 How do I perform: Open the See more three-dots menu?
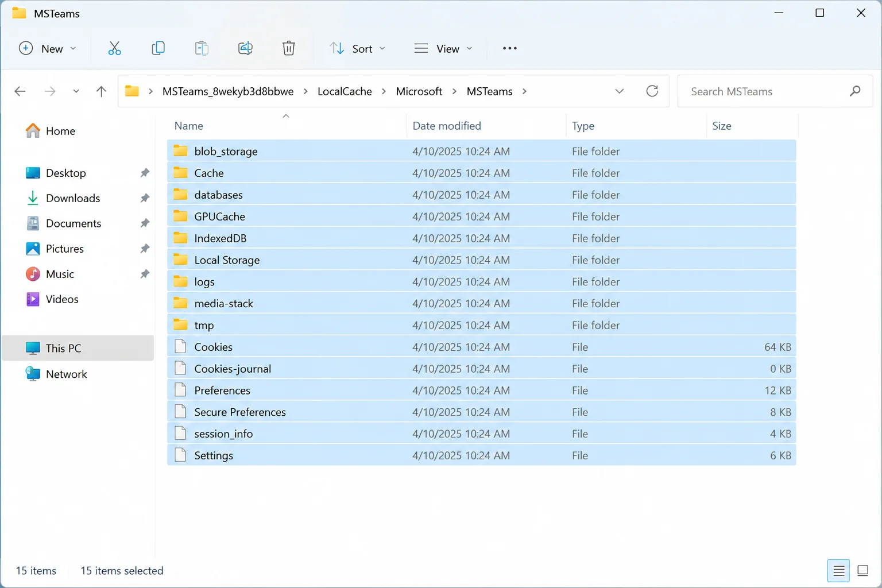click(x=510, y=48)
